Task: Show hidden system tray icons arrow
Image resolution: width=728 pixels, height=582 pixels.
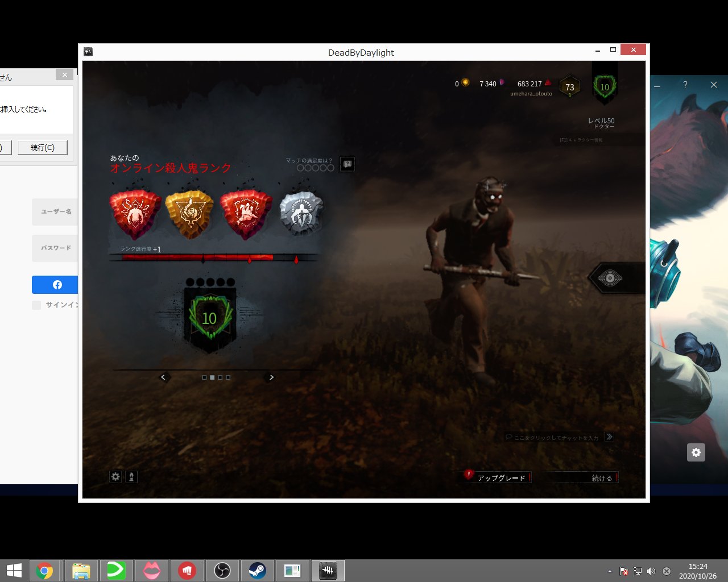Action: click(610, 571)
